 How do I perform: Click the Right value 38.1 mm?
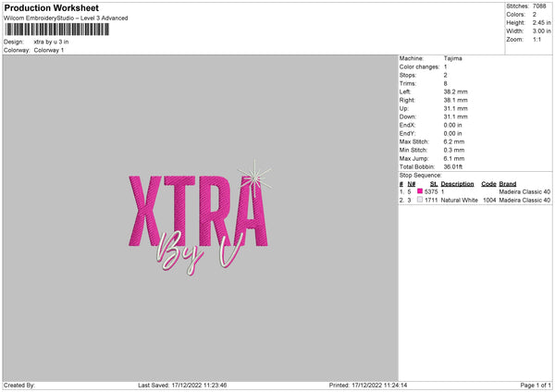[455, 100]
